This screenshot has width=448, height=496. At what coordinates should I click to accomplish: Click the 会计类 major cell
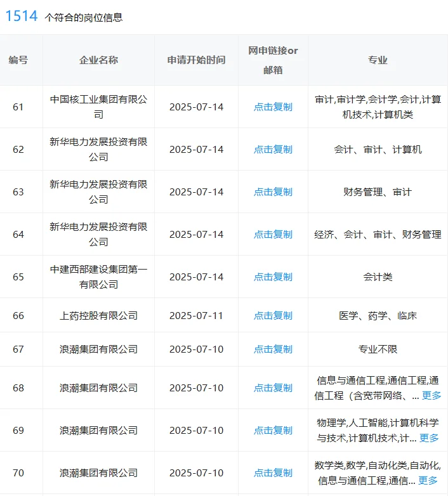tap(378, 277)
